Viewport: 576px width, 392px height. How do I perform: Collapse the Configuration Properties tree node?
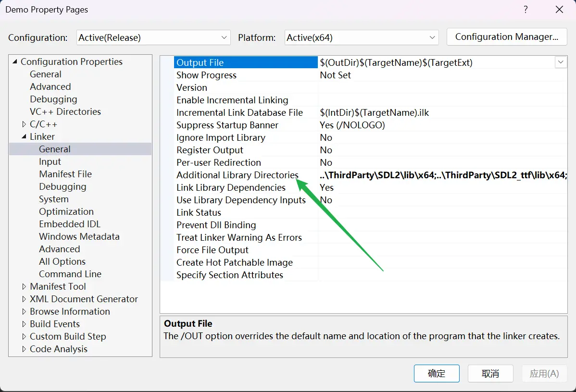pyautogui.click(x=15, y=61)
